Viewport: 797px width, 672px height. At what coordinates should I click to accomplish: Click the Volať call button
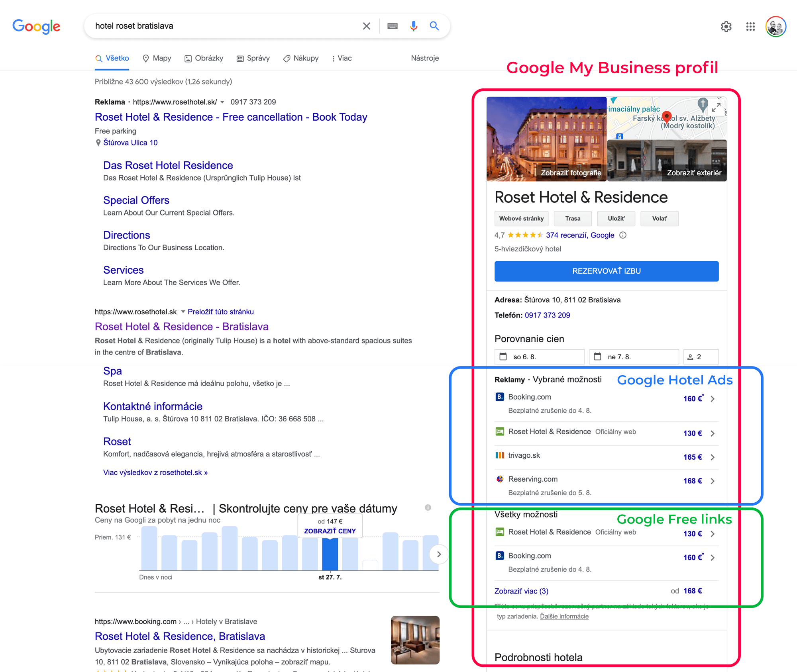point(660,219)
